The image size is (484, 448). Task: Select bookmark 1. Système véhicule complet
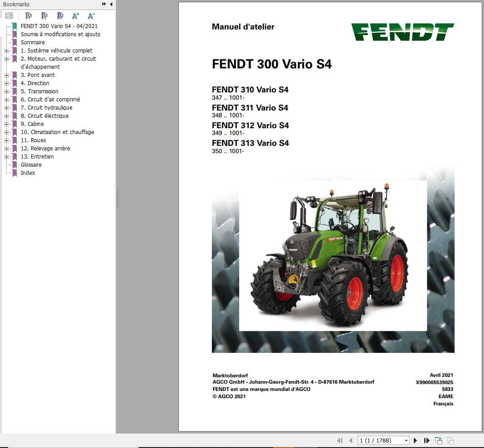[57, 50]
